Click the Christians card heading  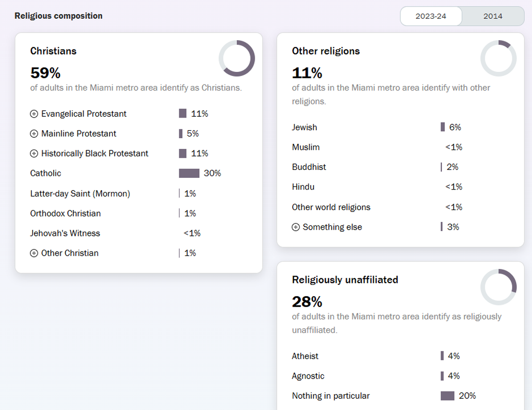[53, 51]
